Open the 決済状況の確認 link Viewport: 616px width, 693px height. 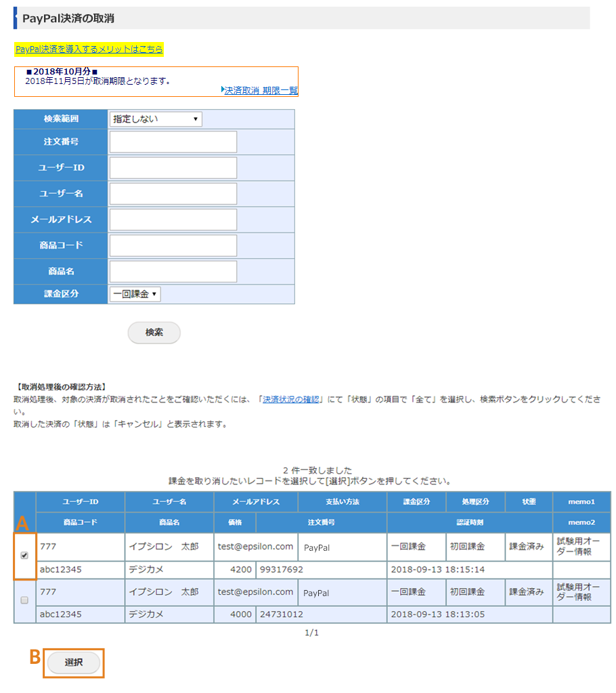pyautogui.click(x=290, y=400)
